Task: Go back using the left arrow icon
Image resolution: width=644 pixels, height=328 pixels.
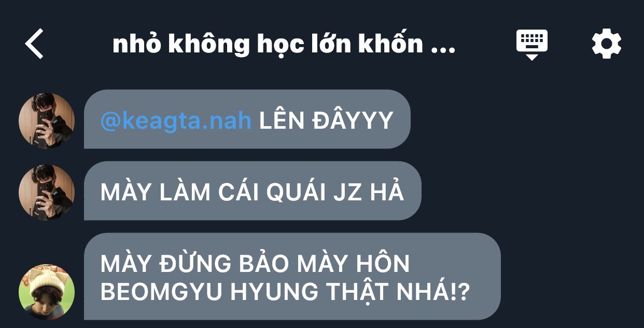Action: pos(34,44)
